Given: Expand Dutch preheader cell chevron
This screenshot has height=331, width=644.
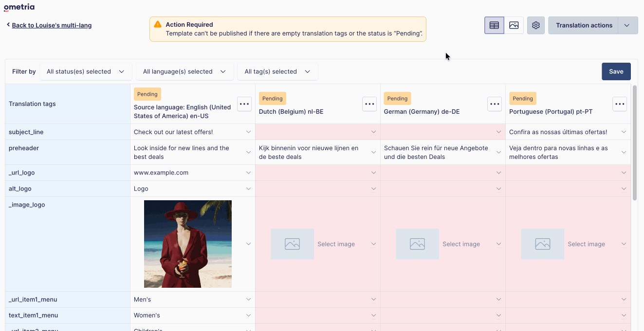Looking at the screenshot, I should (x=373, y=153).
